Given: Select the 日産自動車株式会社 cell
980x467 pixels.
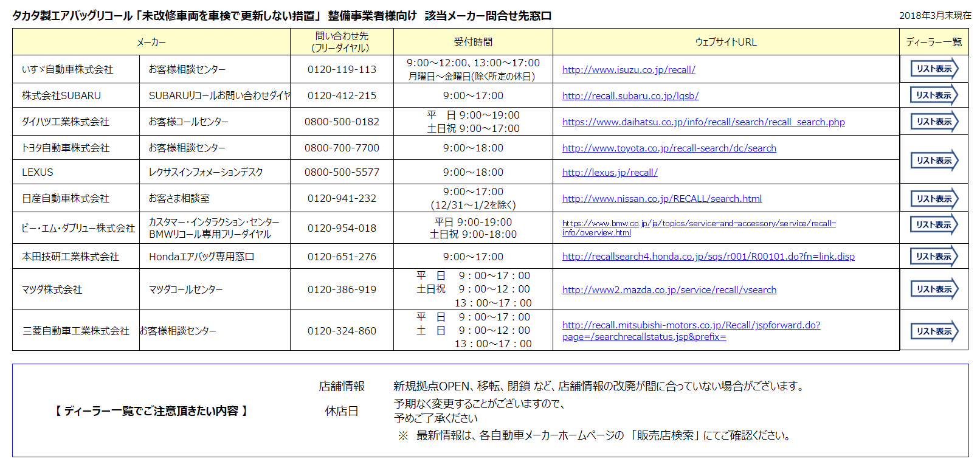Looking at the screenshot, I should [76, 198].
